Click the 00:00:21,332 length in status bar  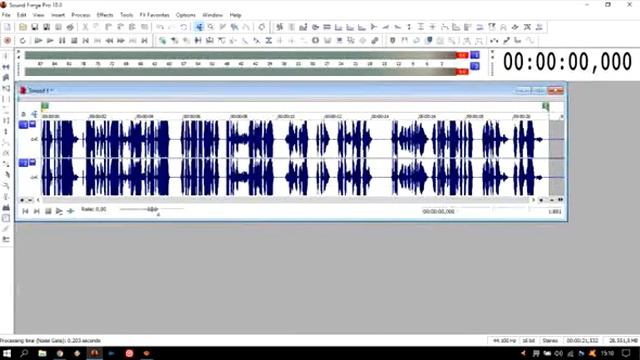tap(582, 340)
